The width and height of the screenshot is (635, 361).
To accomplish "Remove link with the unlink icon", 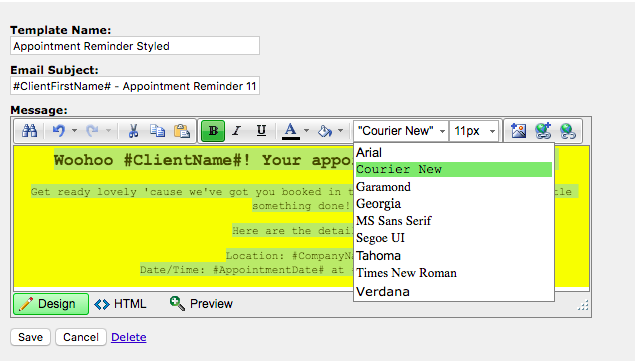I will (x=568, y=131).
